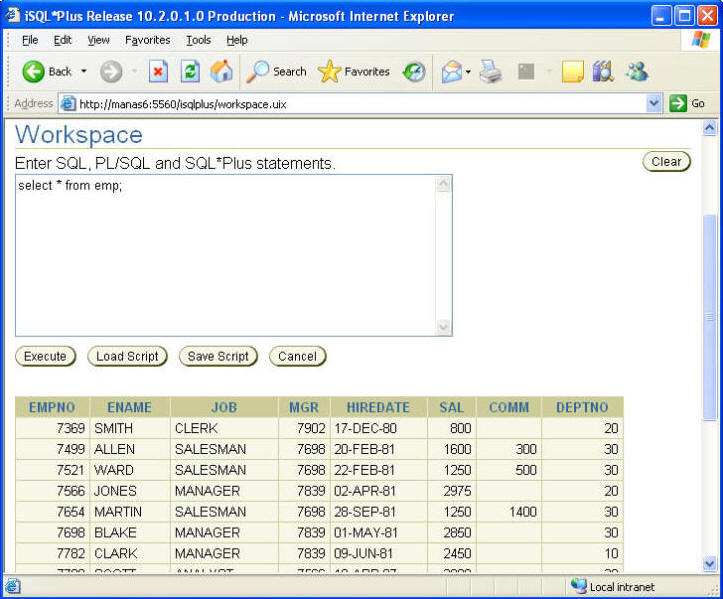Click the Workspace heading
Viewport: 723px width, 599px height.
79,135
